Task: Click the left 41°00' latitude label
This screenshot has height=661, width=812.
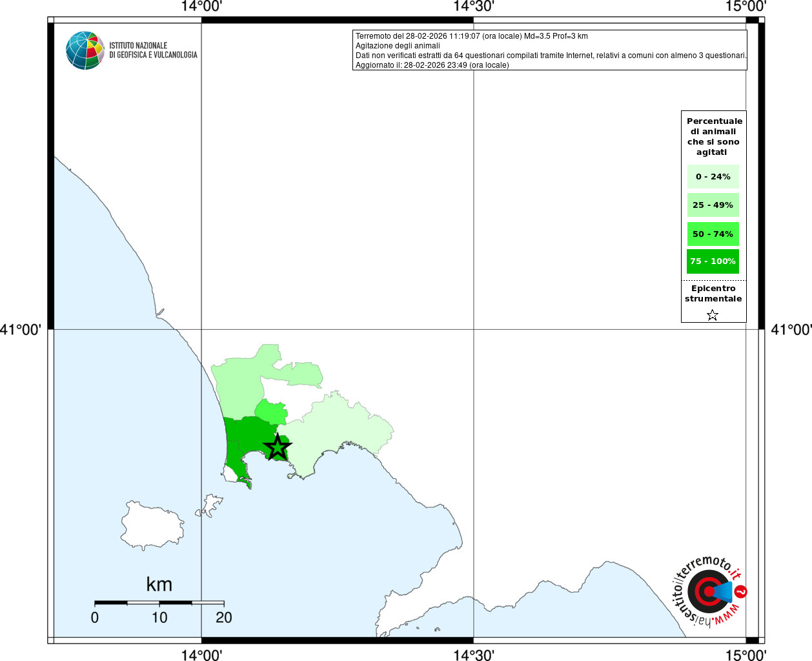Action: click(x=21, y=330)
